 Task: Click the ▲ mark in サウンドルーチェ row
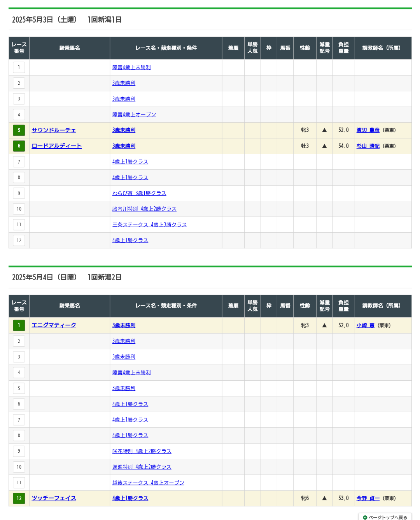(324, 130)
